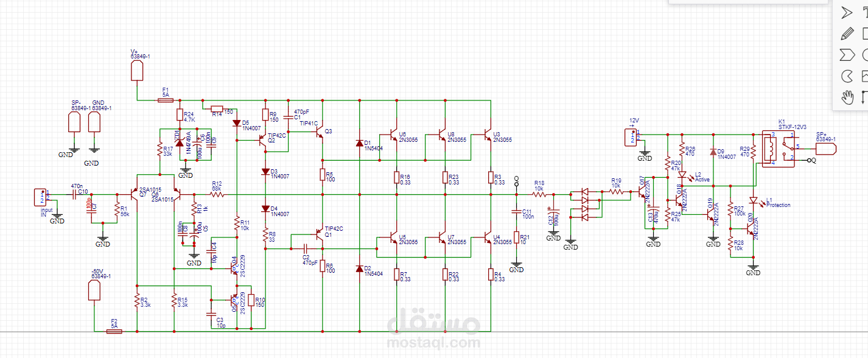Select resistor R15 3.3k
The width and height of the screenshot is (868, 358).
173,301
